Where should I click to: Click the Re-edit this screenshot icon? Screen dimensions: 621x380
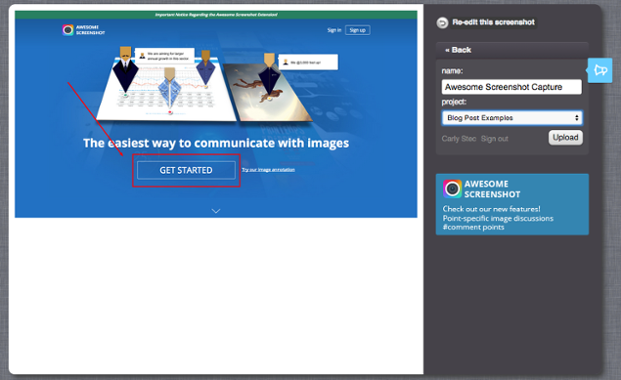click(442, 23)
